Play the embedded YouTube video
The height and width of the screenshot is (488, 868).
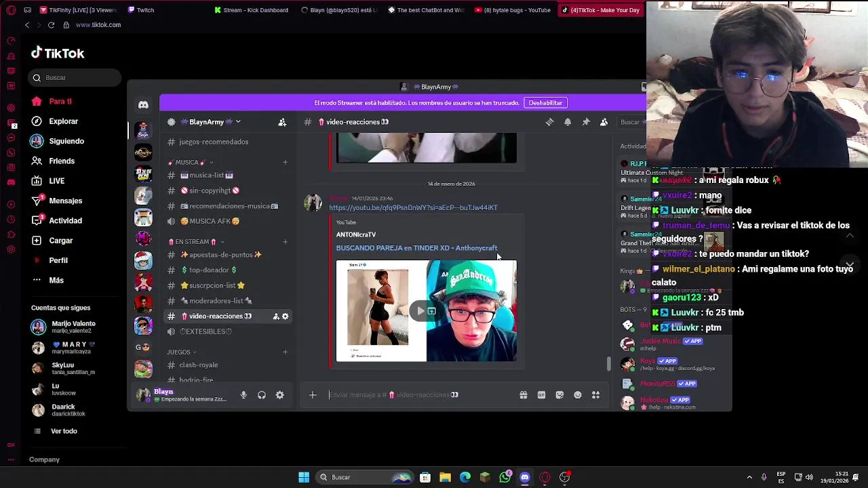tap(421, 311)
